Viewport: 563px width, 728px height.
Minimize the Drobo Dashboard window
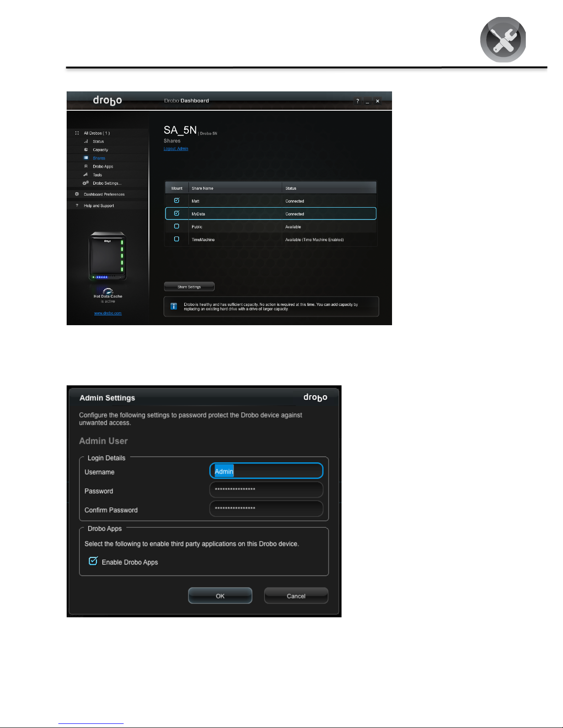pos(367,101)
